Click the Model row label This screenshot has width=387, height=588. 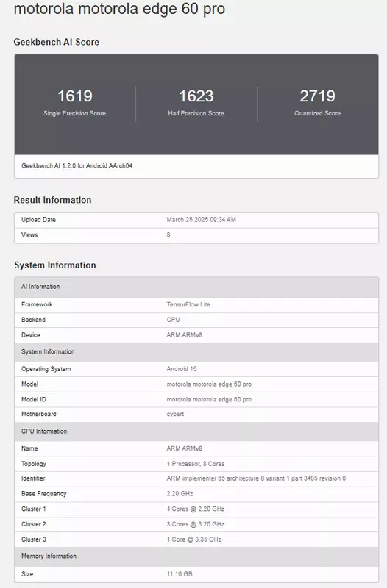(30, 384)
